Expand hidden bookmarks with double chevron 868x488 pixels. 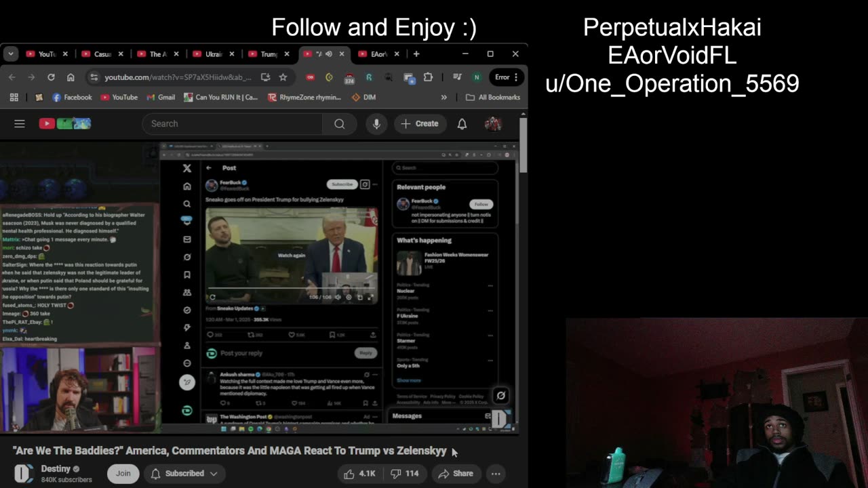pyautogui.click(x=444, y=98)
